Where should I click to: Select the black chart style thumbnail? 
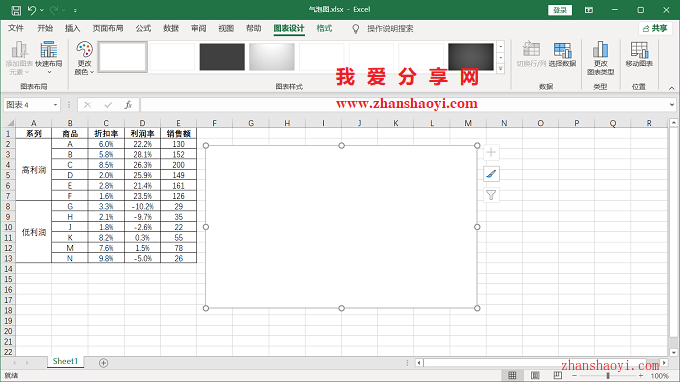471,57
